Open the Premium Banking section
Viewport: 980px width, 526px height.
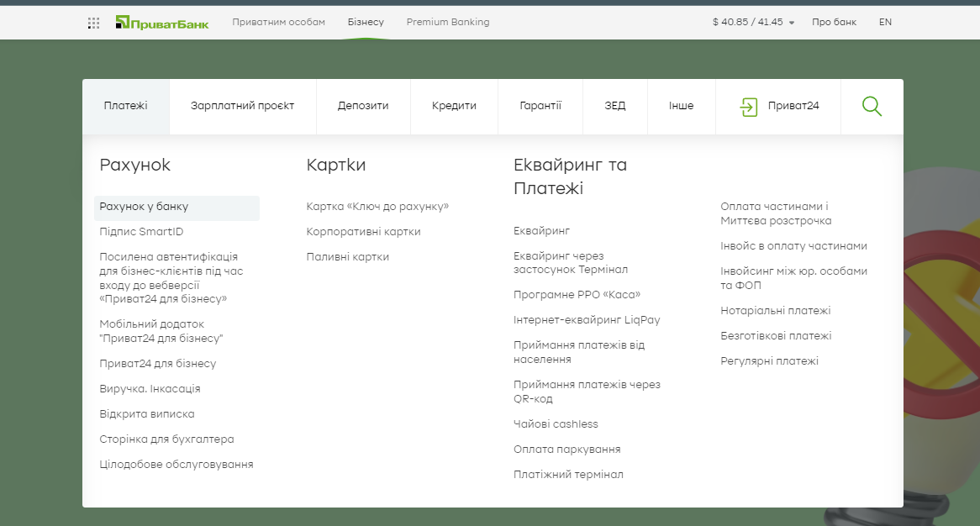[x=447, y=22]
